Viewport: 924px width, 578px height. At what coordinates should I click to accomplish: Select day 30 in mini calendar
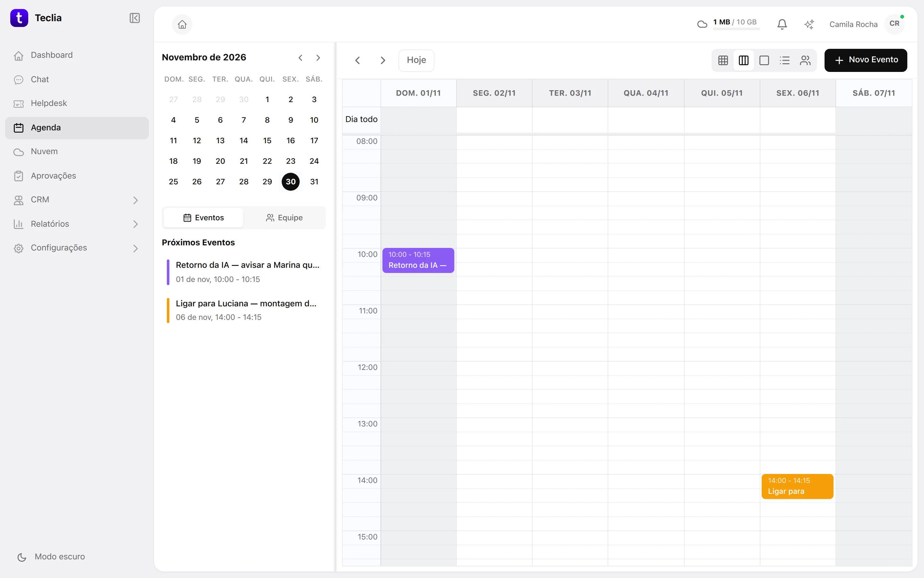coord(291,181)
